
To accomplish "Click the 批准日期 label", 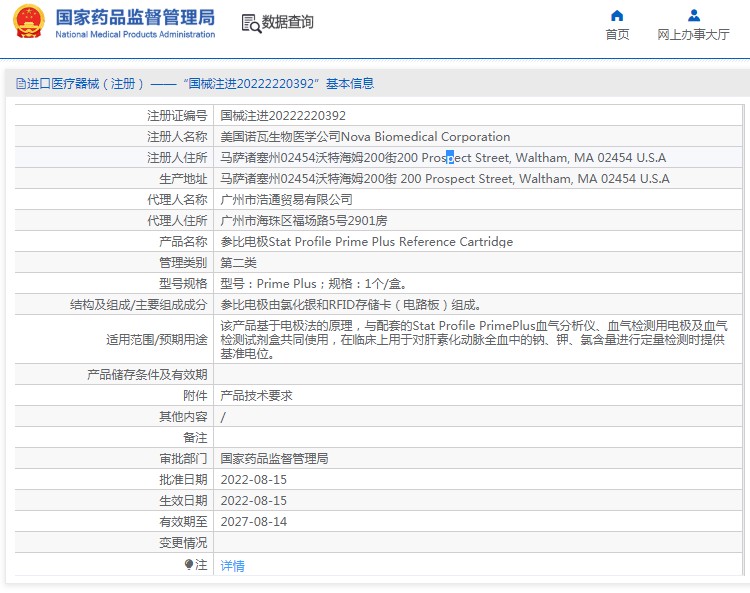I will 183,480.
